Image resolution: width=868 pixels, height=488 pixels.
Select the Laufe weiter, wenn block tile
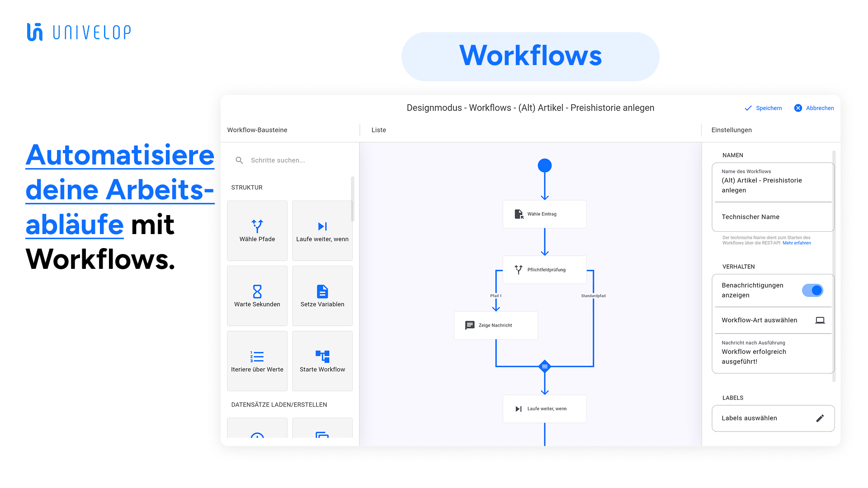322,230
